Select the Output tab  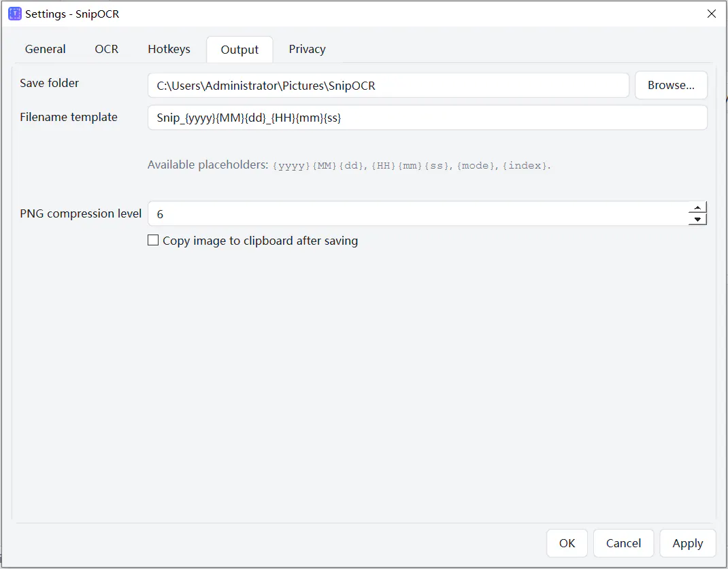(239, 50)
